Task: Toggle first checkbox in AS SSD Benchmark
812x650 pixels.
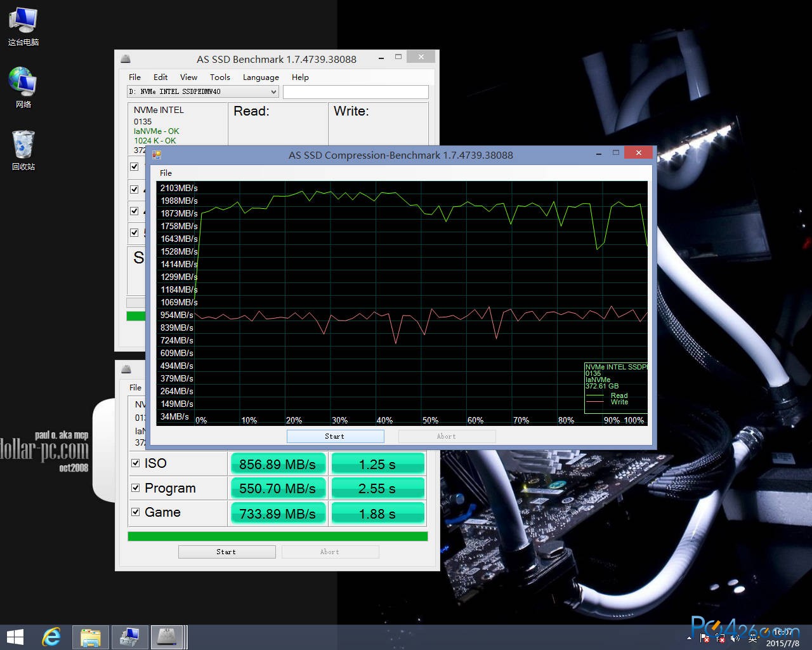Action: pos(134,167)
